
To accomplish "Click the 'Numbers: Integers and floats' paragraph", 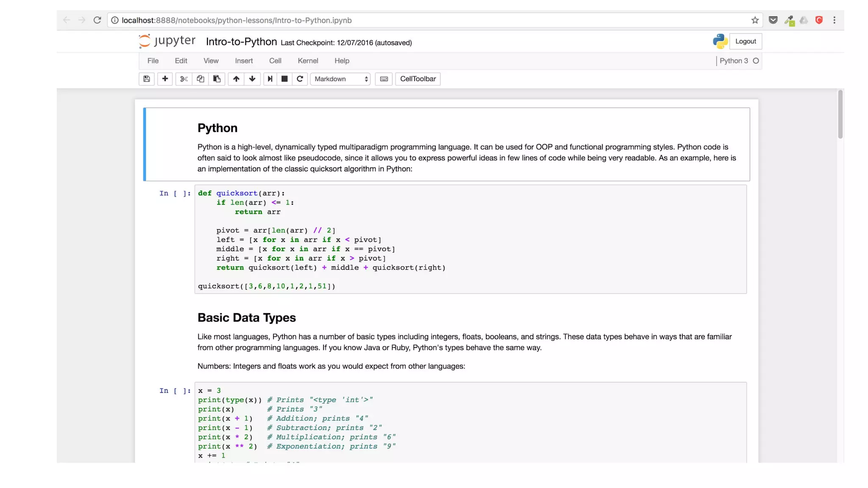I will (331, 366).
